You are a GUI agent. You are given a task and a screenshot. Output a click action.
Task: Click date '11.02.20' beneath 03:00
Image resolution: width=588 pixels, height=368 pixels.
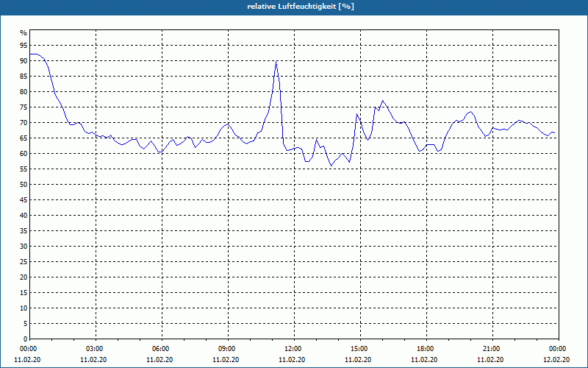point(93,360)
